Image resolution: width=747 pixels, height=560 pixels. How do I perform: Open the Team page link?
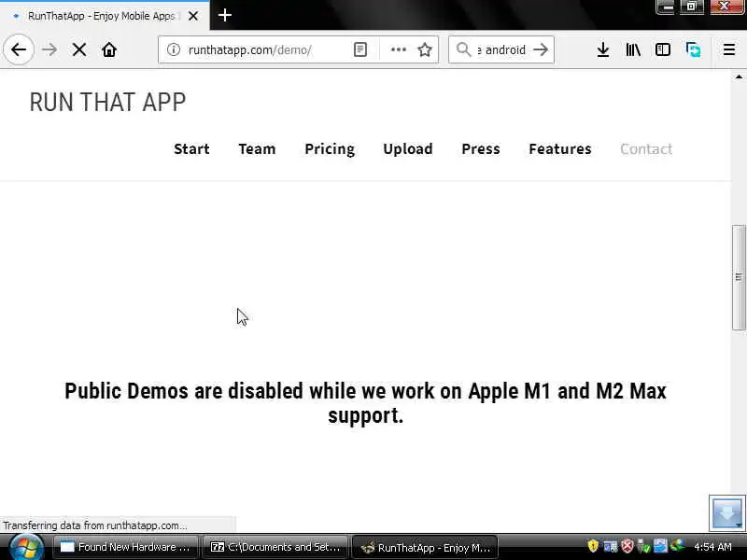pyautogui.click(x=258, y=149)
